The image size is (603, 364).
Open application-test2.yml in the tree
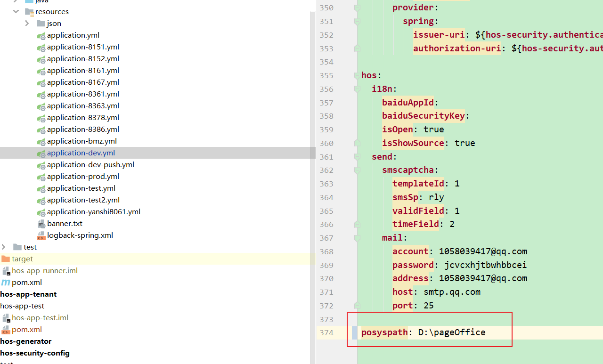point(83,200)
